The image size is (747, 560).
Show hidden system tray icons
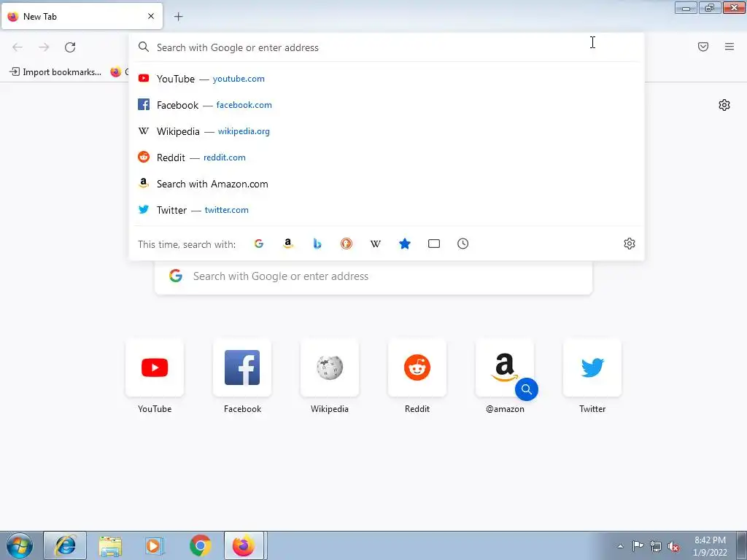click(x=620, y=546)
